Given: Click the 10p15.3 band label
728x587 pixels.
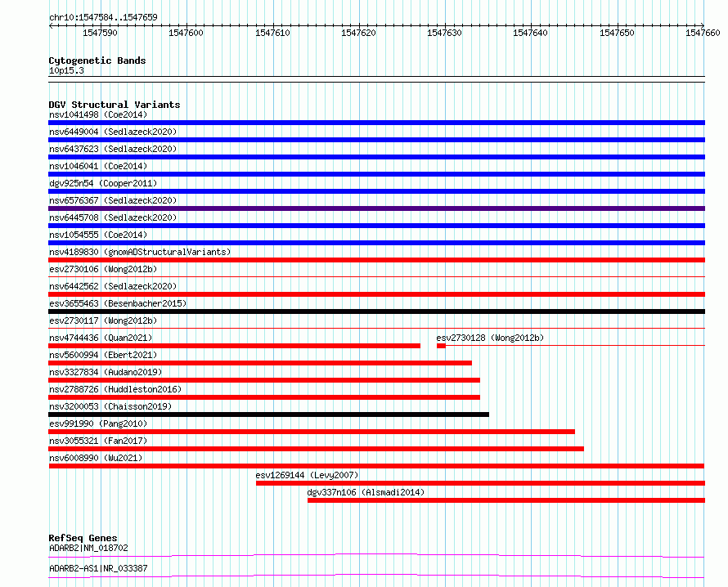Looking at the screenshot, I should pyautogui.click(x=66, y=71).
